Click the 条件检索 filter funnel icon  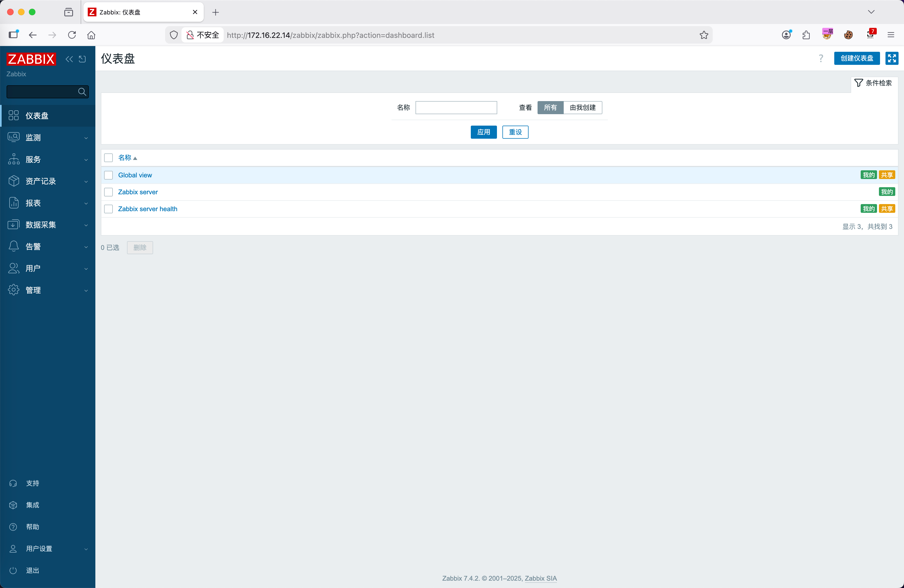point(859,83)
